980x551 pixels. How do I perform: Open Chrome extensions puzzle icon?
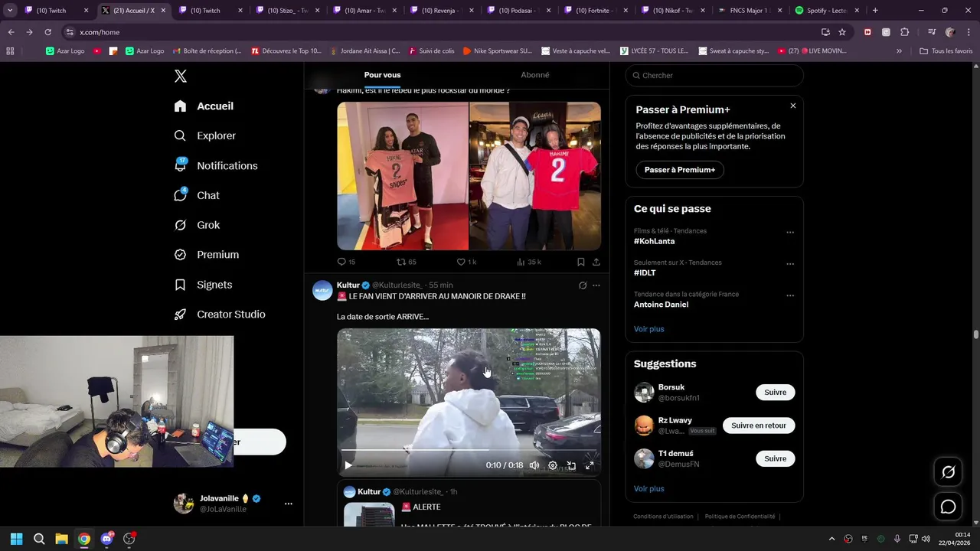(904, 32)
